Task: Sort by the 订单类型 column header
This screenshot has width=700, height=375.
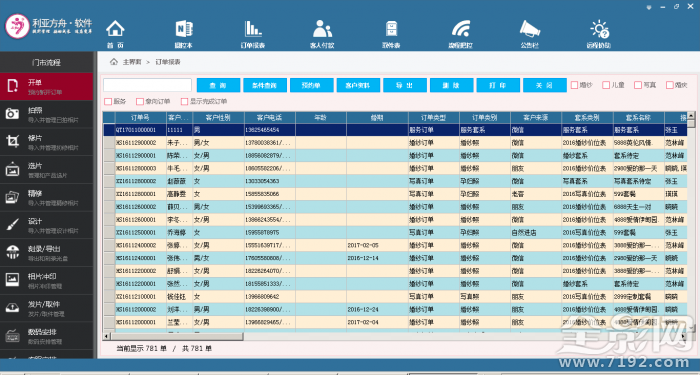Action: click(433, 118)
